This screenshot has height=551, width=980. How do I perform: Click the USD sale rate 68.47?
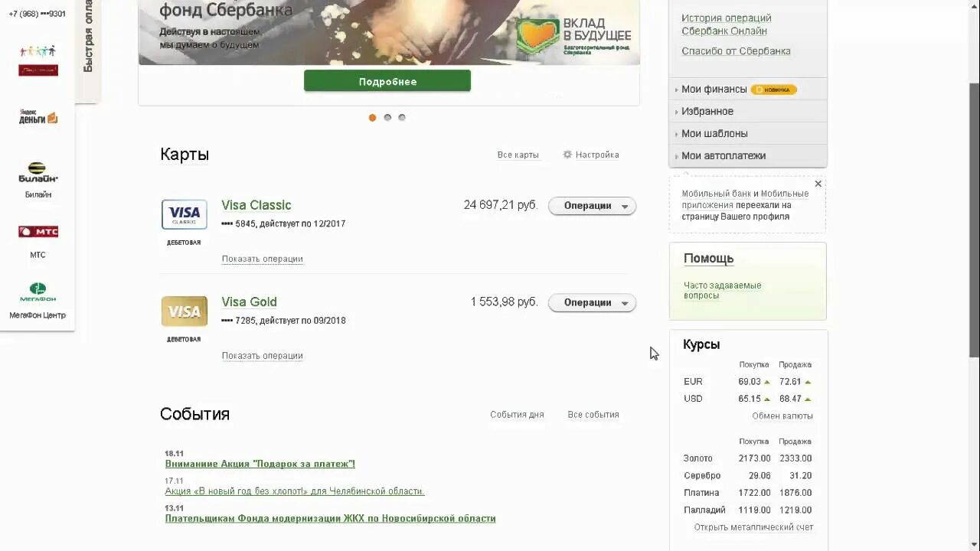coord(790,399)
